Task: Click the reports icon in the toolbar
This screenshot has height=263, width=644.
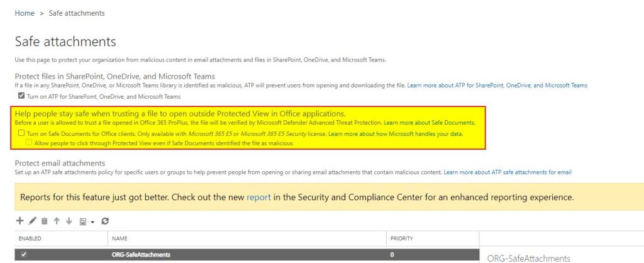Action: point(82,221)
